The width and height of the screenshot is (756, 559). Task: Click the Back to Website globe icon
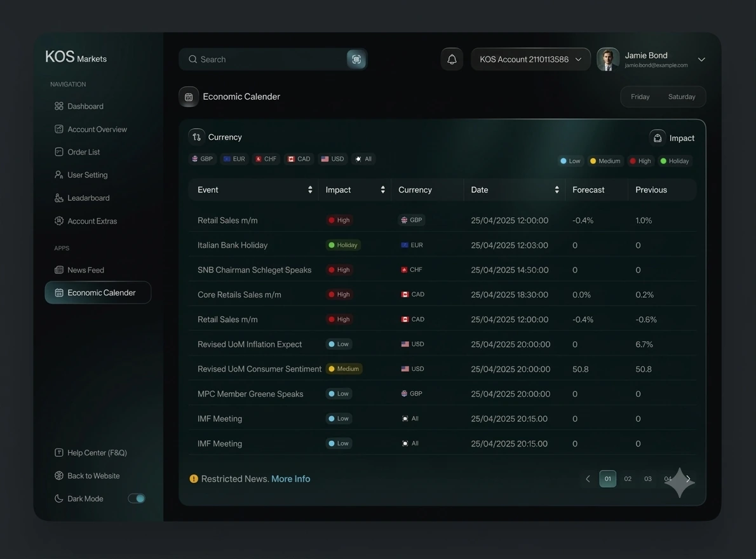pyautogui.click(x=59, y=476)
